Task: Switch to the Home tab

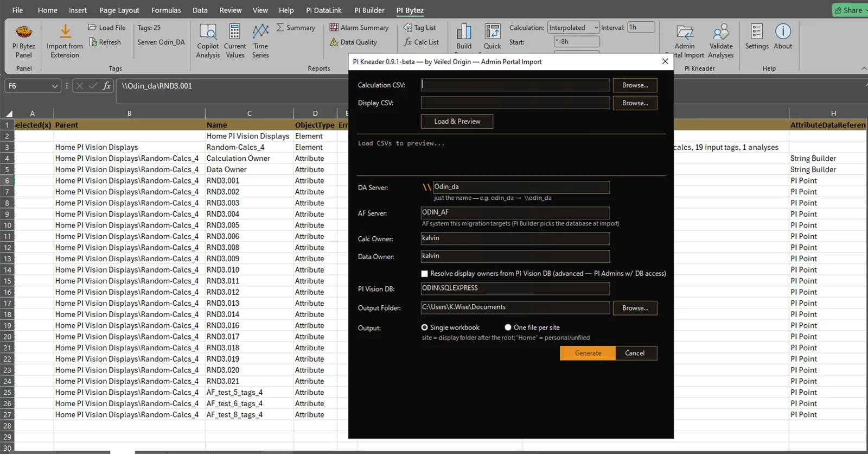Action: pos(47,10)
